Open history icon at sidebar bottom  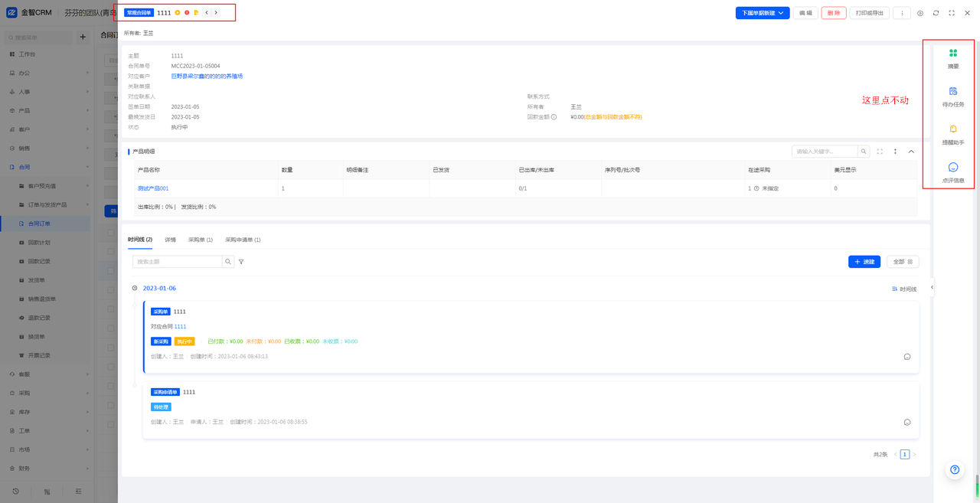click(x=15, y=492)
